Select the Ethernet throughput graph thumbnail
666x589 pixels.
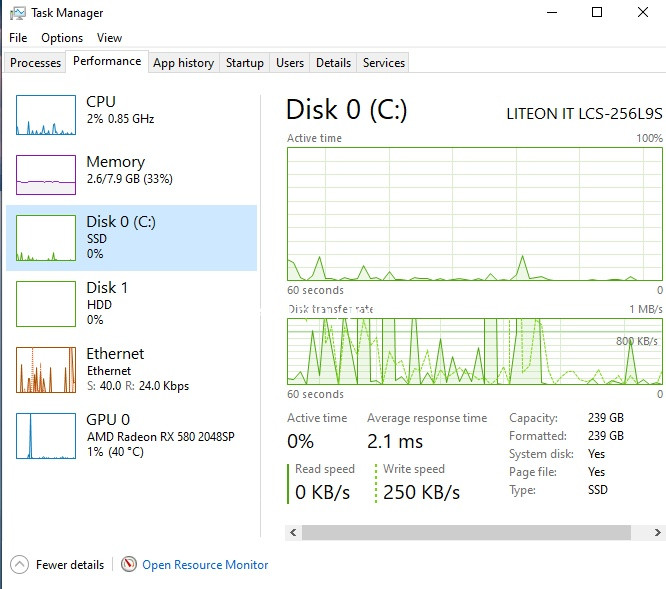coord(46,370)
